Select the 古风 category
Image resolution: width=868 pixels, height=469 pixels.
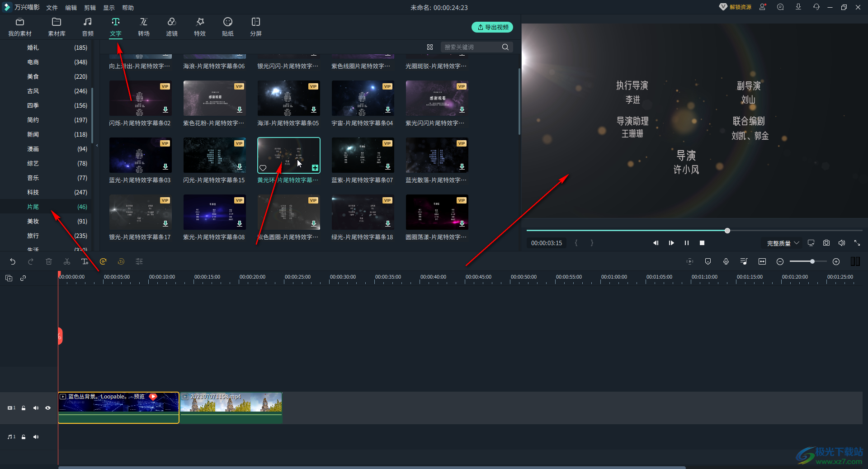pyautogui.click(x=45, y=91)
